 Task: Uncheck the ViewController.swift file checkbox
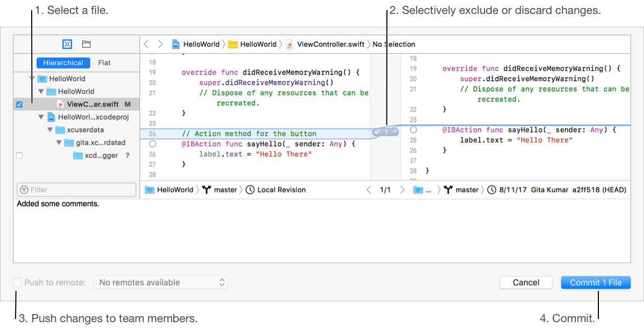[x=19, y=105]
